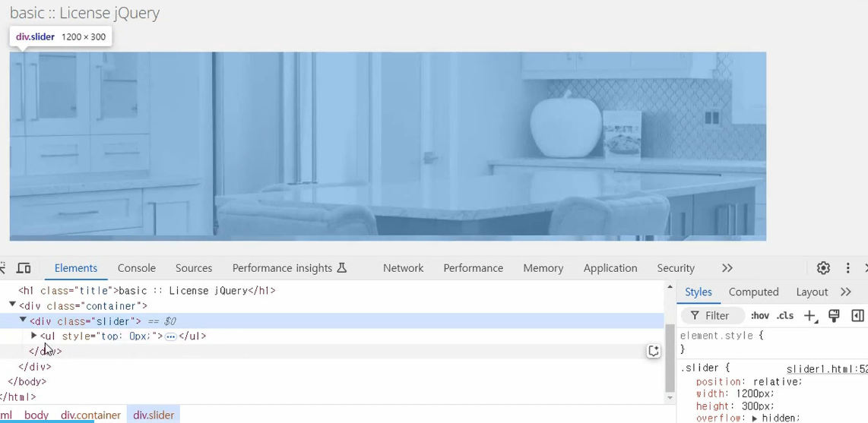Click the toggle sidebar icon in Styles toolbar
The image size is (868, 423).
[x=857, y=316]
